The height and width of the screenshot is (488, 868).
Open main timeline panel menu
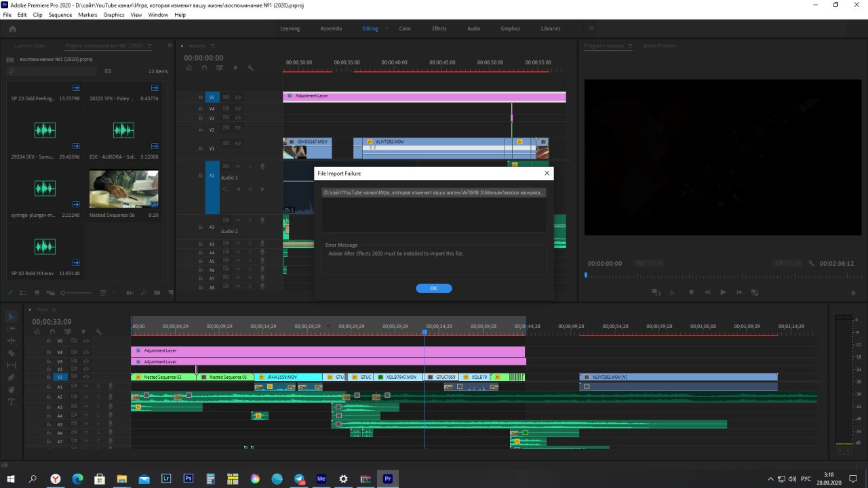55,309
